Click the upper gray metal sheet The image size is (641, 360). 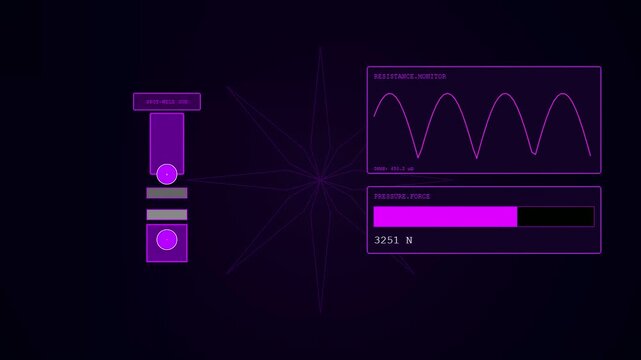(x=167, y=193)
